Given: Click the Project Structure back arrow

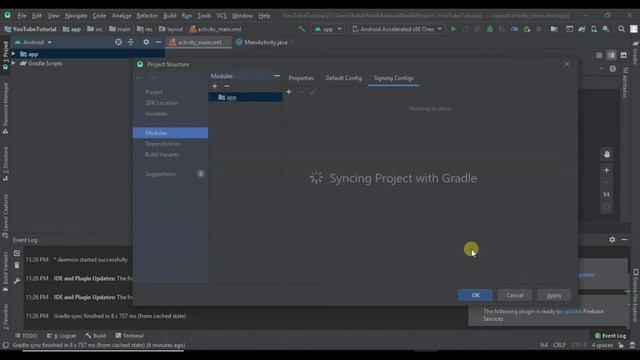Looking at the screenshot, I should coord(140,78).
